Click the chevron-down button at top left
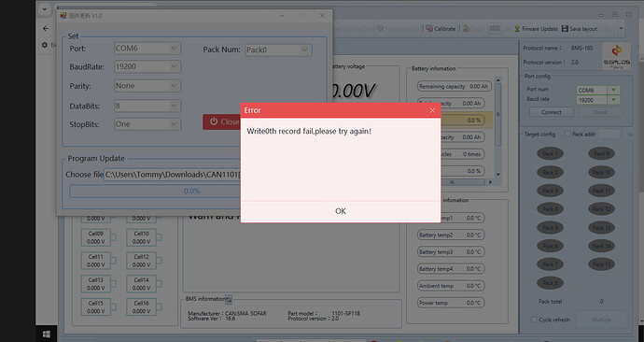This screenshot has height=342, width=644. (x=45, y=9)
